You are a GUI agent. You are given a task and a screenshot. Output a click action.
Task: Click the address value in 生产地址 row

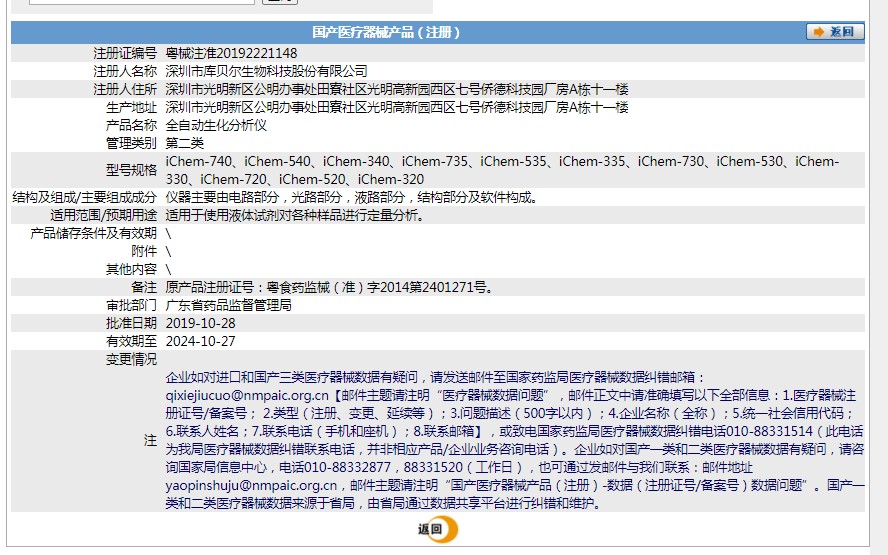397,108
